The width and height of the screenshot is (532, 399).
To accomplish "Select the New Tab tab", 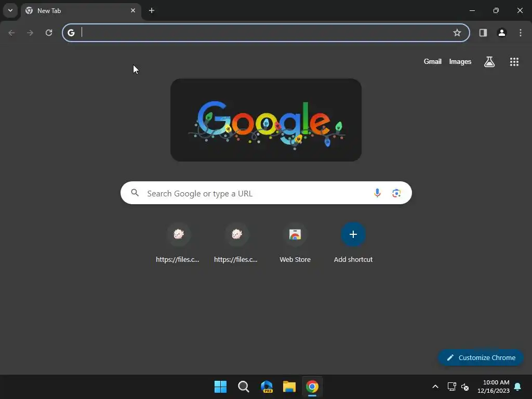I will (x=81, y=11).
